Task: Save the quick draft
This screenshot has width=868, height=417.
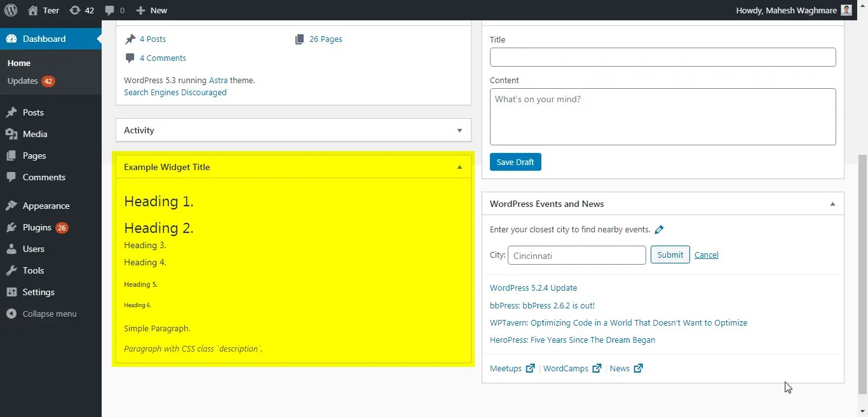Action: click(x=515, y=162)
